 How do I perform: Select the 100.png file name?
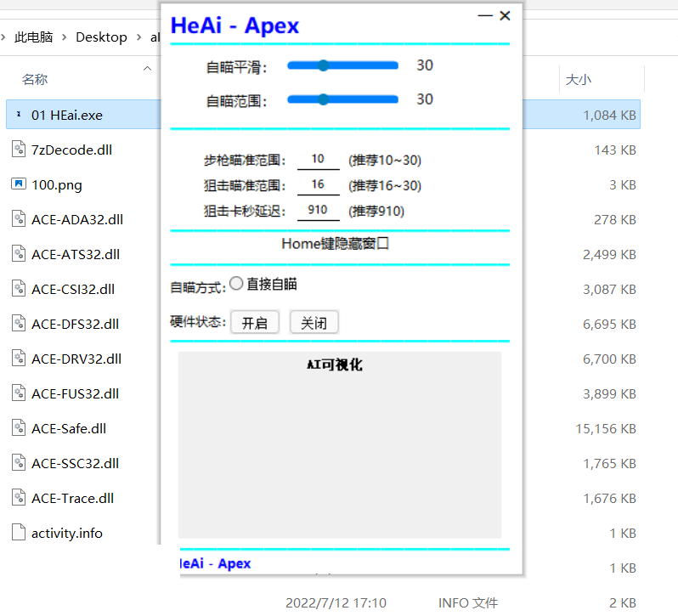[57, 185]
